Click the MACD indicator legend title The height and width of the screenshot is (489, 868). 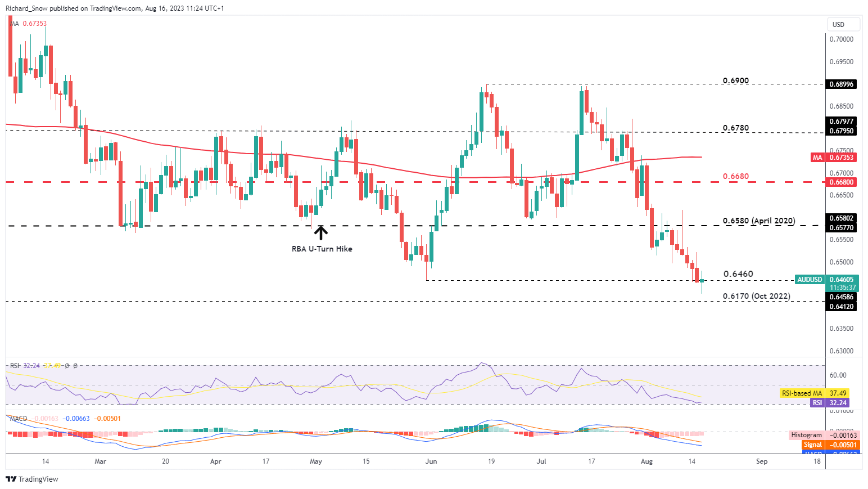tap(19, 419)
